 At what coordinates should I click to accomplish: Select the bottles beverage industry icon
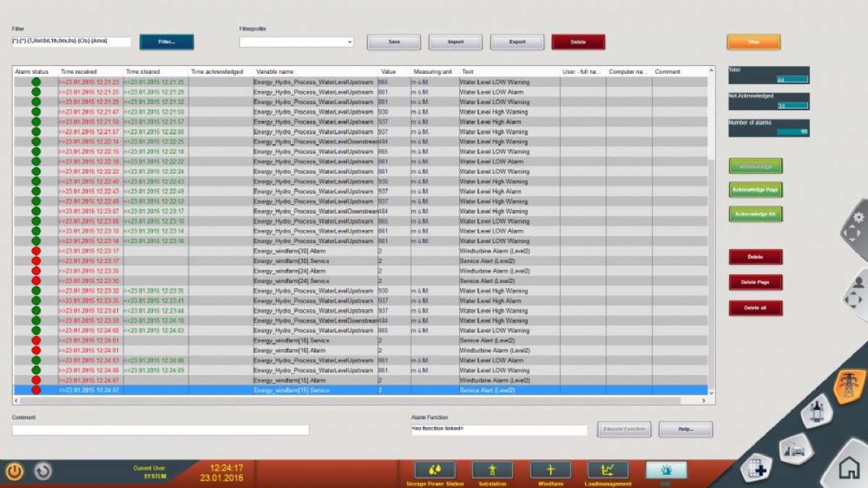tap(817, 412)
